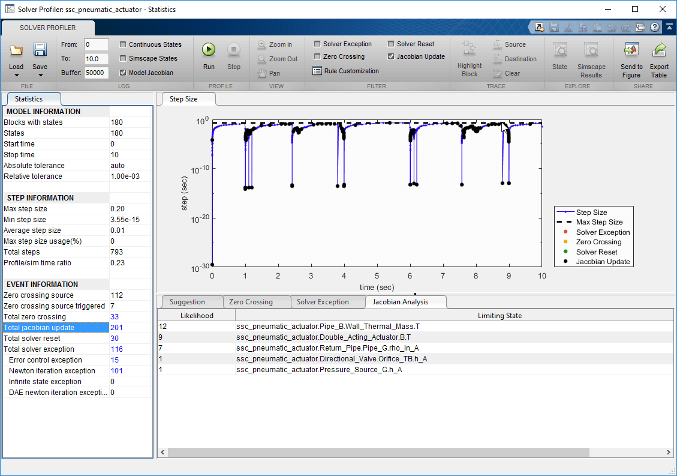The width and height of the screenshot is (677, 476).
Task: Open the Load dropdown menu
Action: tap(17, 76)
